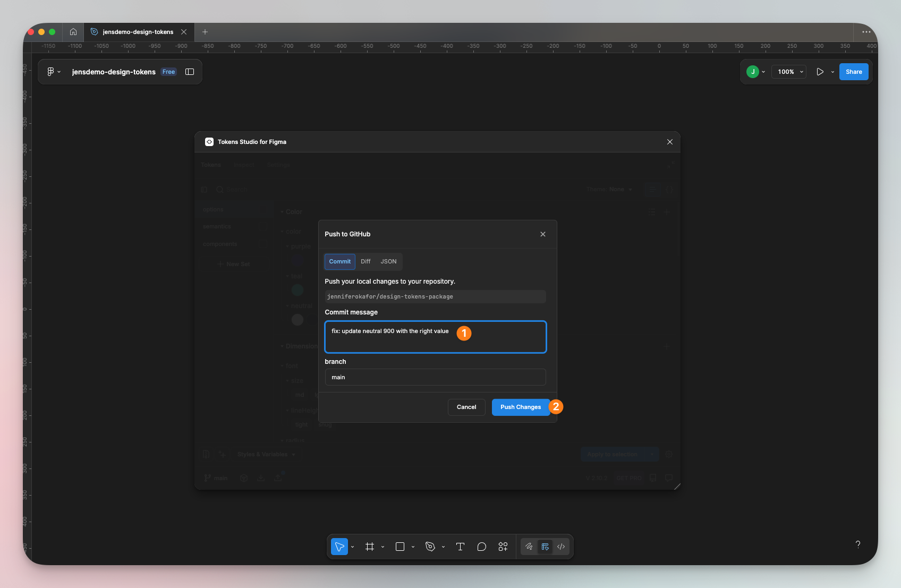The image size is (901, 588).
Task: Open the Actions and resources tool
Action: point(503,547)
